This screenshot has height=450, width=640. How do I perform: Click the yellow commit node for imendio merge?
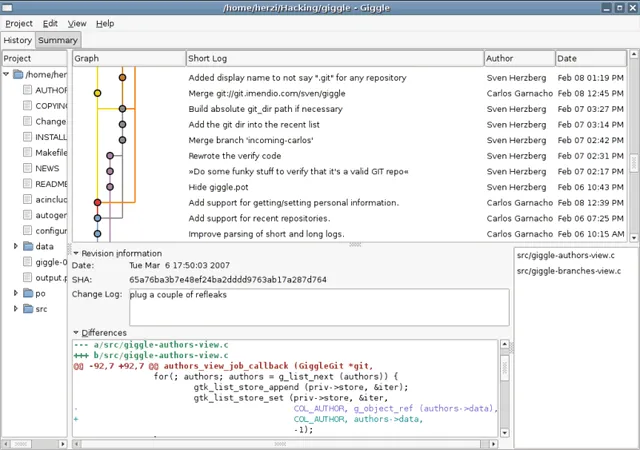tap(97, 93)
